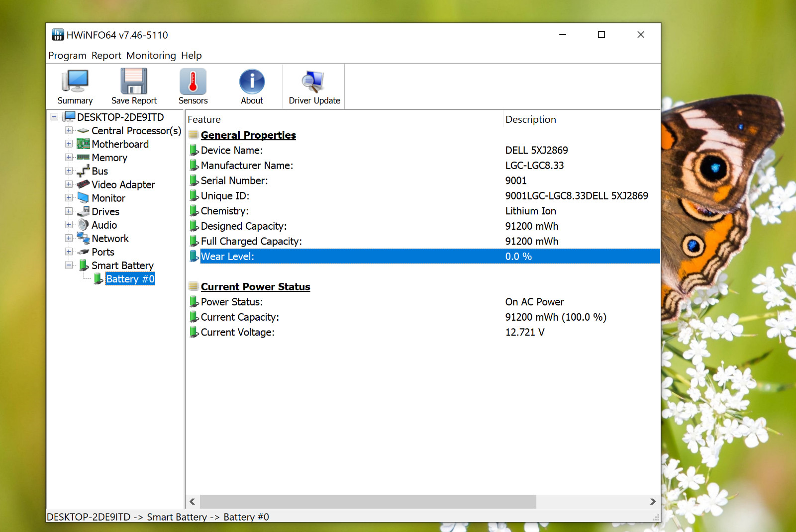Viewport: 796px width, 532px height.
Task: Click the Smart Battery green icon
Action: click(x=84, y=266)
